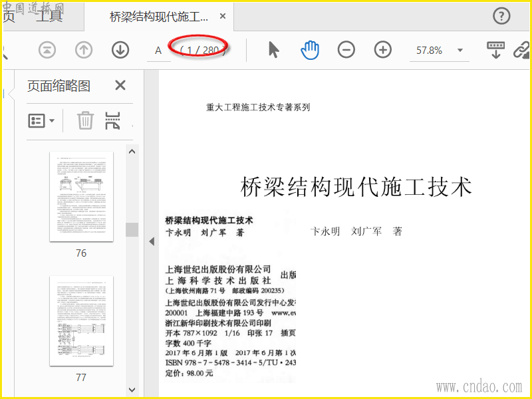Click the ISBN 978-7-5478-3414-5 line

pyautogui.click(x=230, y=362)
